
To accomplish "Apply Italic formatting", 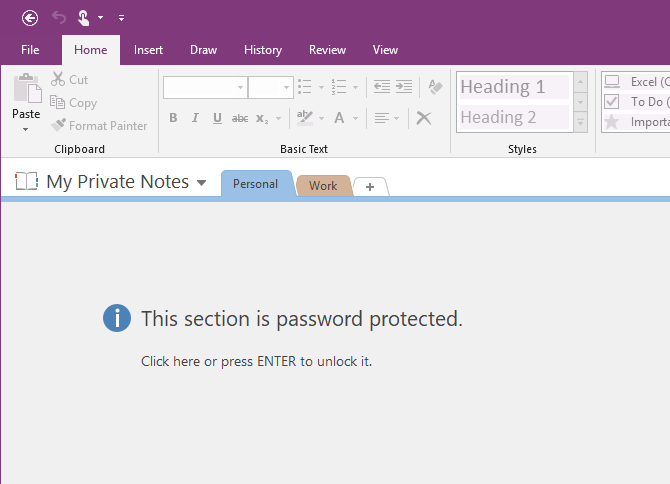I will [194, 118].
